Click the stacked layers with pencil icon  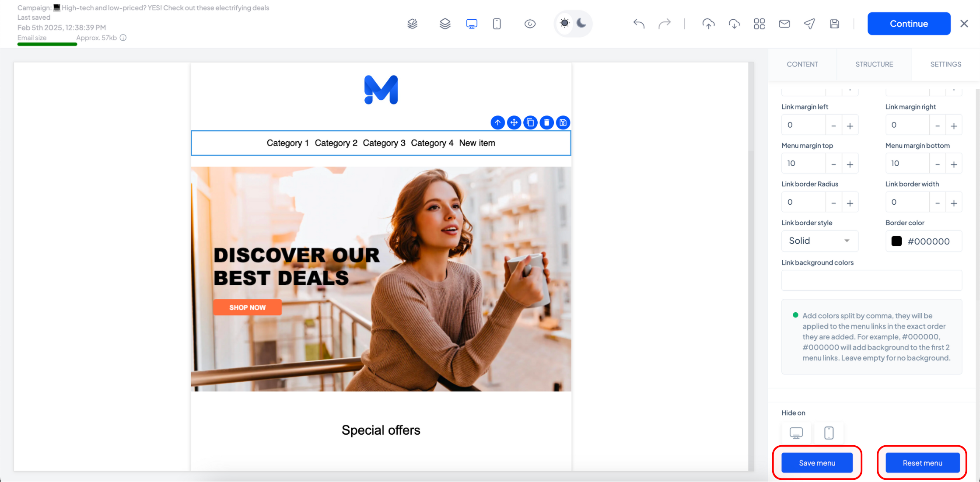[x=412, y=24]
